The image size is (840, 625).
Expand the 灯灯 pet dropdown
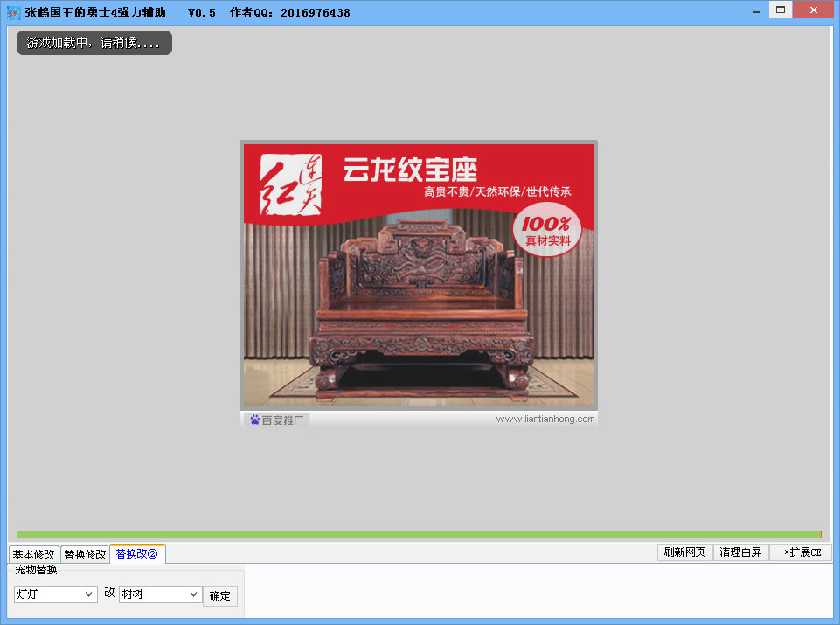(x=56, y=594)
